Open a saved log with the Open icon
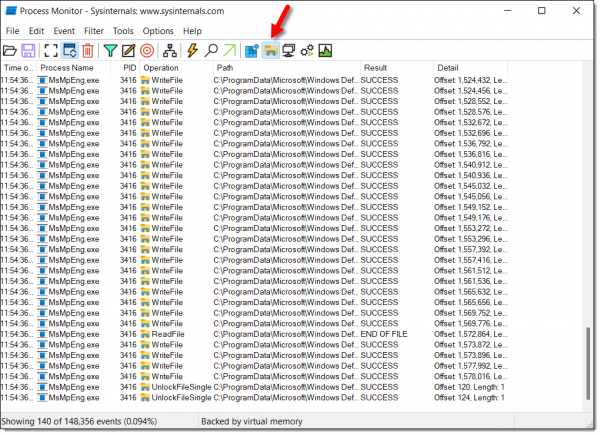 pos(10,51)
